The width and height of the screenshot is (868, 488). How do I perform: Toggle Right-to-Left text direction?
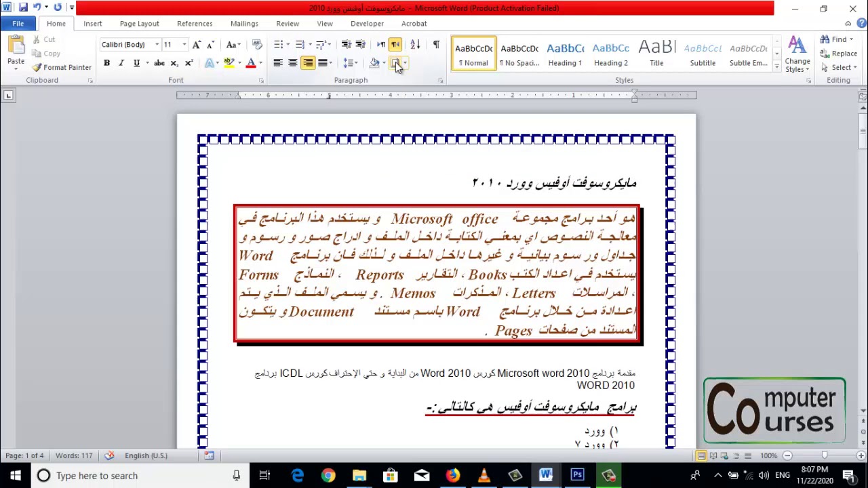point(395,45)
